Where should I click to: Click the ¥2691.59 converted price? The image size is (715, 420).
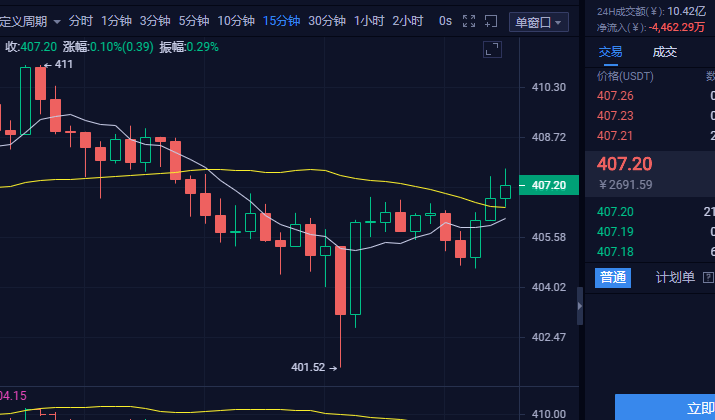(x=625, y=185)
